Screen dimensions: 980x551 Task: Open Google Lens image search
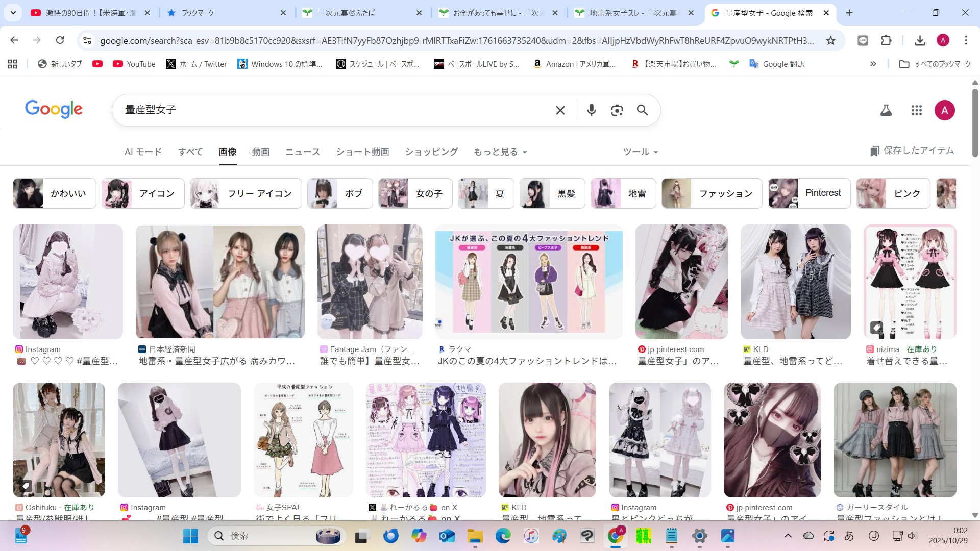[x=617, y=110]
